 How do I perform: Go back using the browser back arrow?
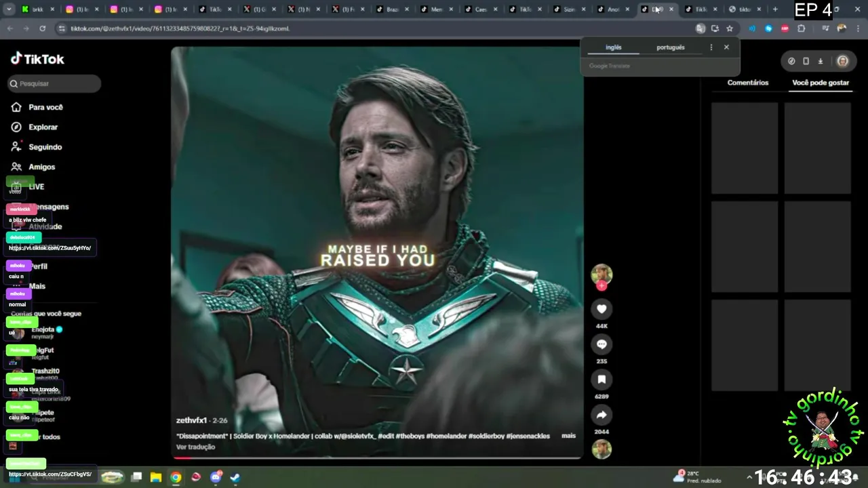(x=10, y=28)
